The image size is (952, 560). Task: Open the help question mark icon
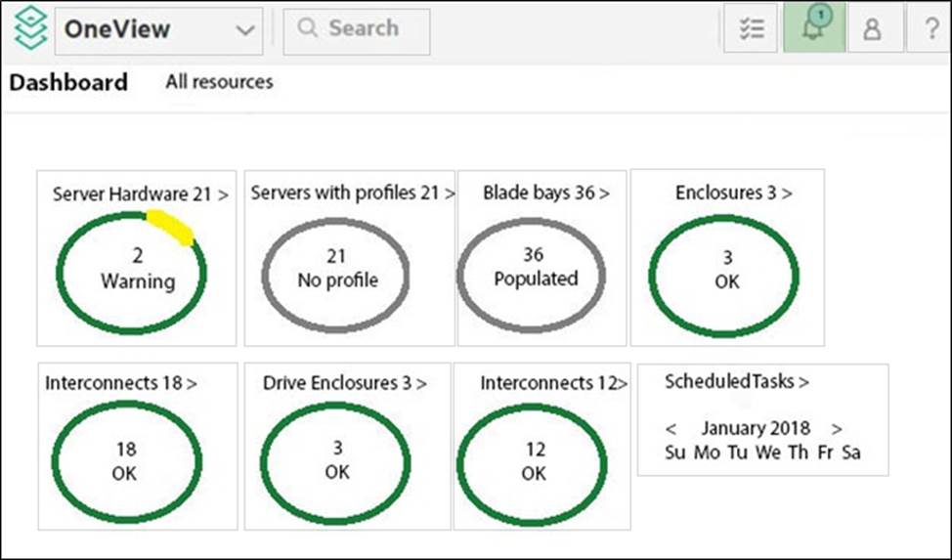930,29
